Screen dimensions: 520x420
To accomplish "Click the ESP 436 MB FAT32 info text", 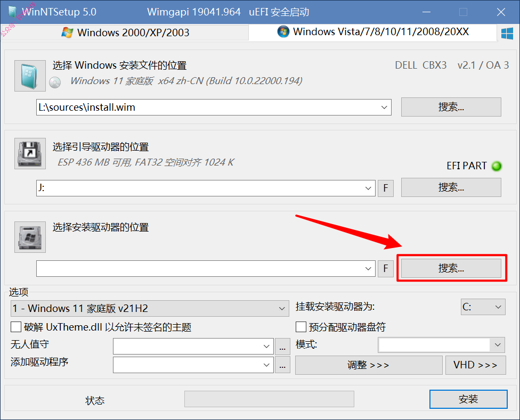I will (x=146, y=162).
